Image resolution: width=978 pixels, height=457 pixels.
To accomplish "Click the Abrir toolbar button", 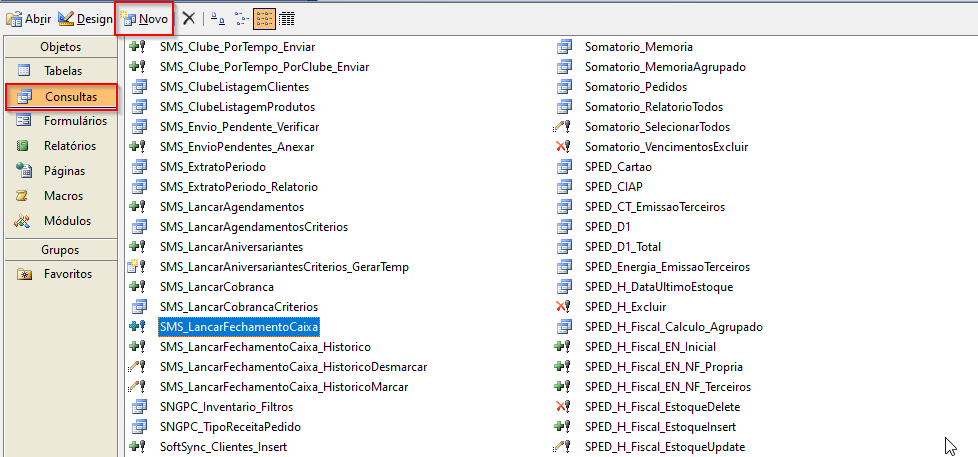I will click(x=29, y=18).
